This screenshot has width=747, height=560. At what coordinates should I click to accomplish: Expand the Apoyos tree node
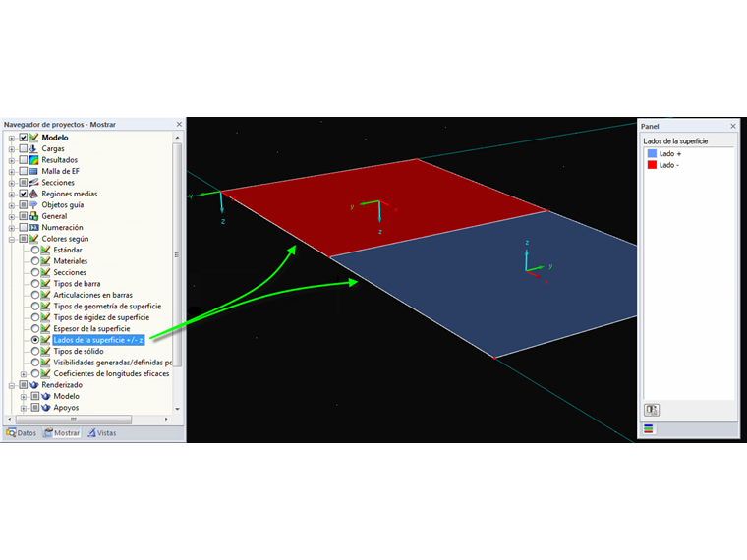click(x=24, y=408)
